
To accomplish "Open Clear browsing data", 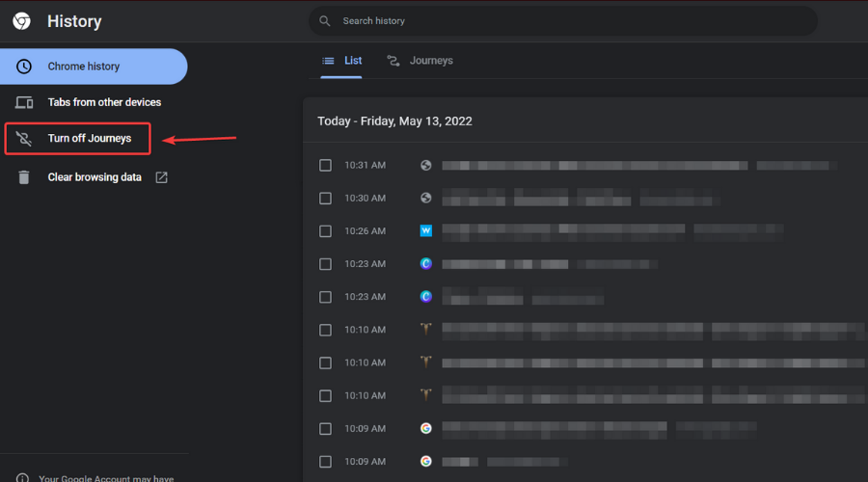I will (x=95, y=177).
